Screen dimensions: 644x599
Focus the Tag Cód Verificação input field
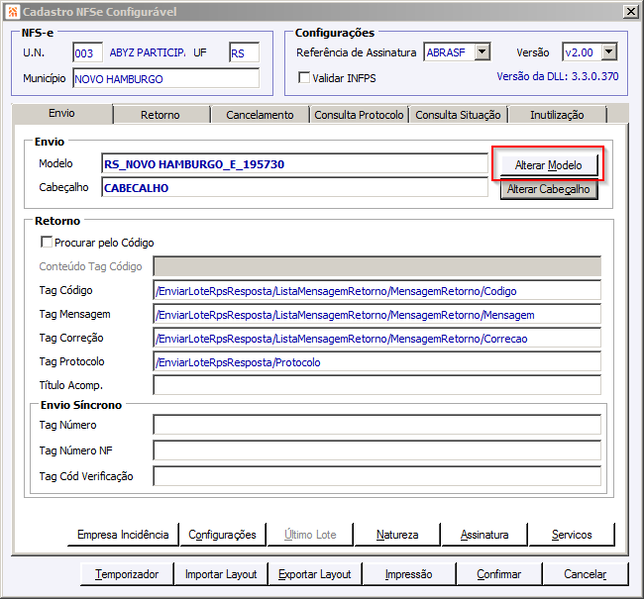[377, 476]
